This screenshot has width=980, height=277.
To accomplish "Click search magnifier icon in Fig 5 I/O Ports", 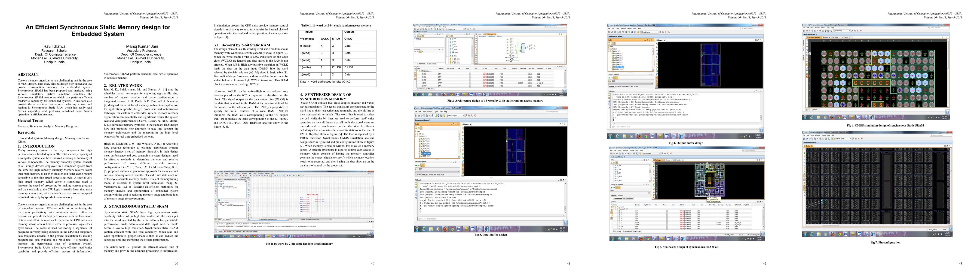I will pos(611,205).
